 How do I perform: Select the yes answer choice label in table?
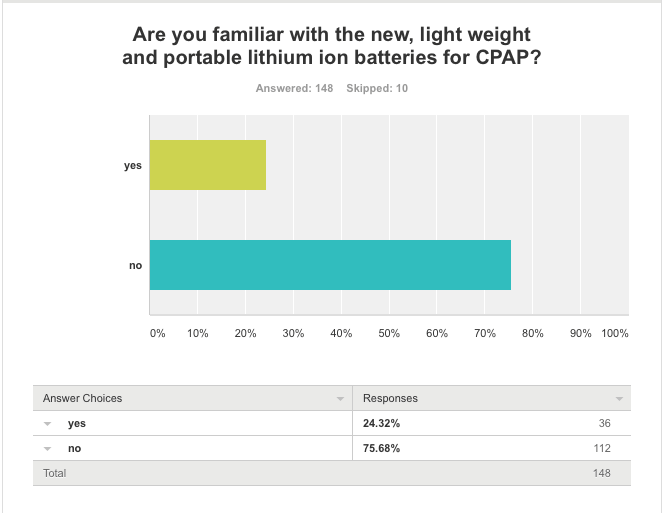point(77,423)
